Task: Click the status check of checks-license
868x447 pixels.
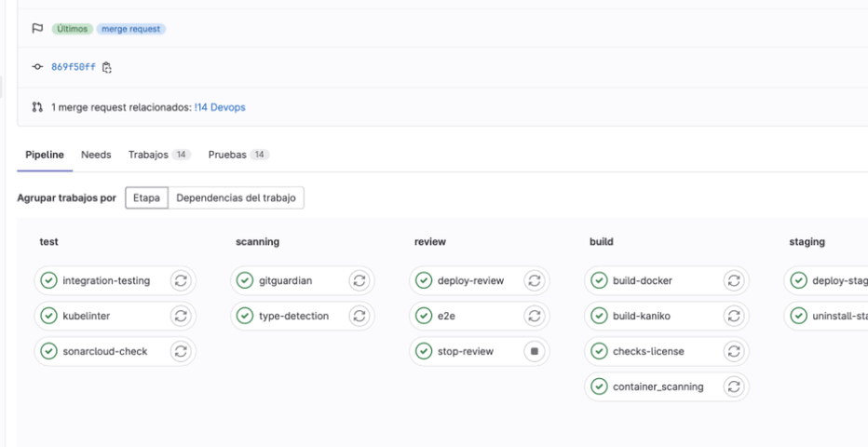Action: [x=599, y=351]
